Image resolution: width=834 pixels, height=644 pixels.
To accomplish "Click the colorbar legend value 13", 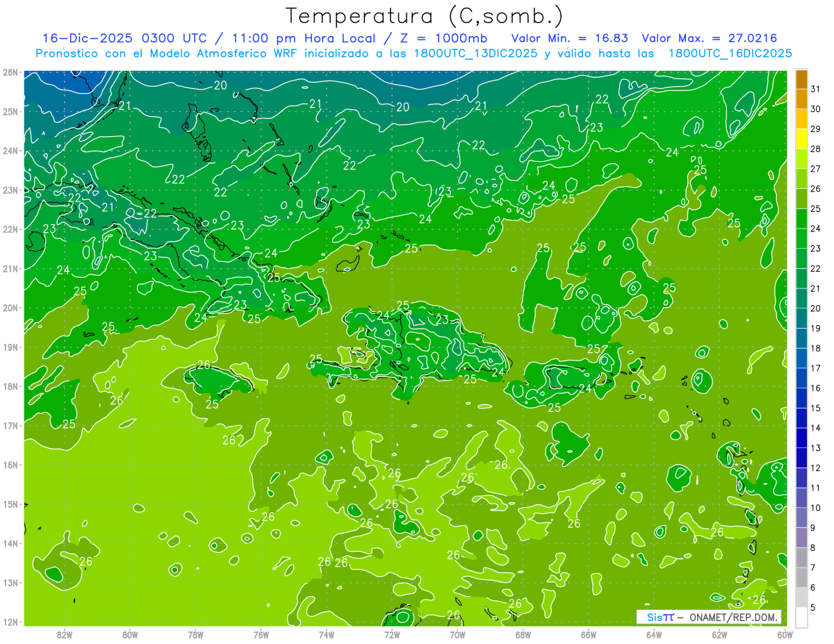I will 815,448.
